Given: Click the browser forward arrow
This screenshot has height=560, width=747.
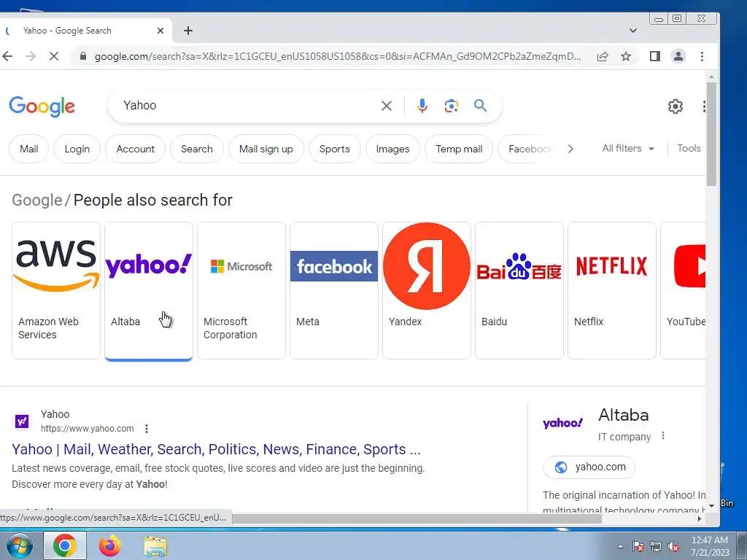Looking at the screenshot, I should 31,56.
